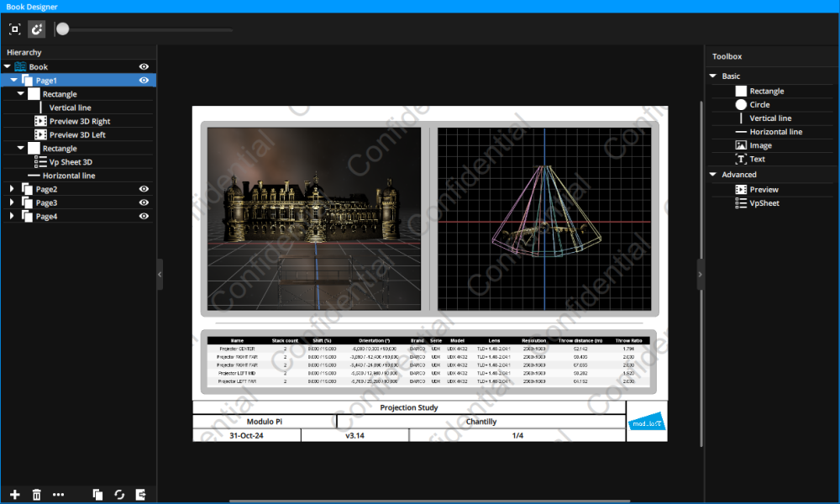The width and height of the screenshot is (840, 504).
Task: Select Horizontal line in hierarchy
Action: (69, 176)
